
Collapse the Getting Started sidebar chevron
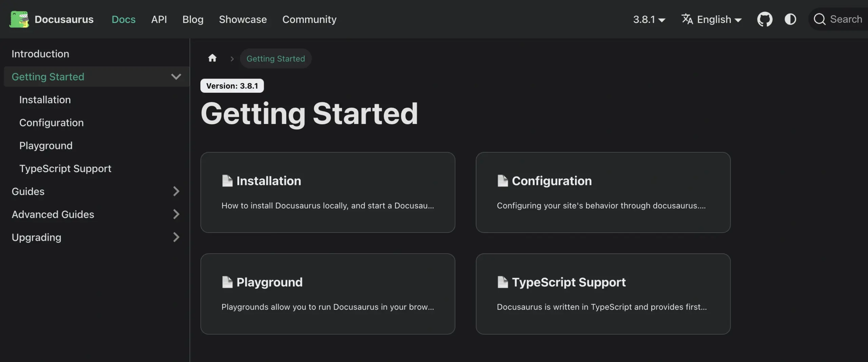point(176,77)
